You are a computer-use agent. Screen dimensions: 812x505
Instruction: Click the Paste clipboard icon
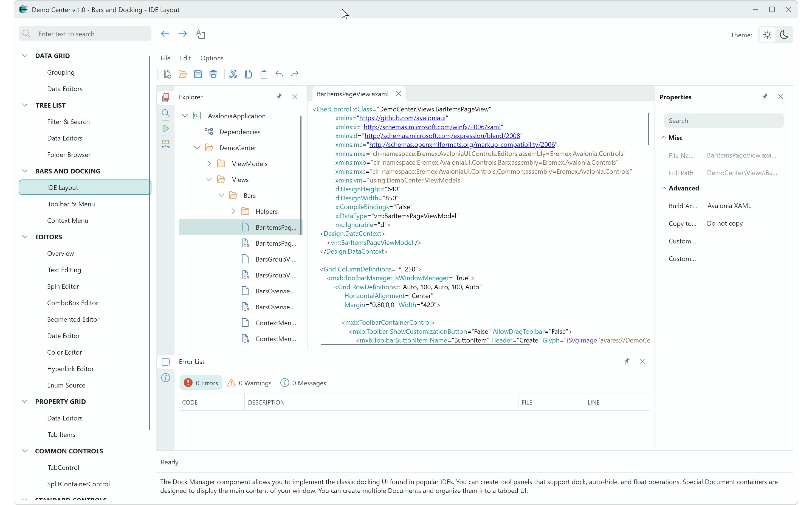[264, 74]
